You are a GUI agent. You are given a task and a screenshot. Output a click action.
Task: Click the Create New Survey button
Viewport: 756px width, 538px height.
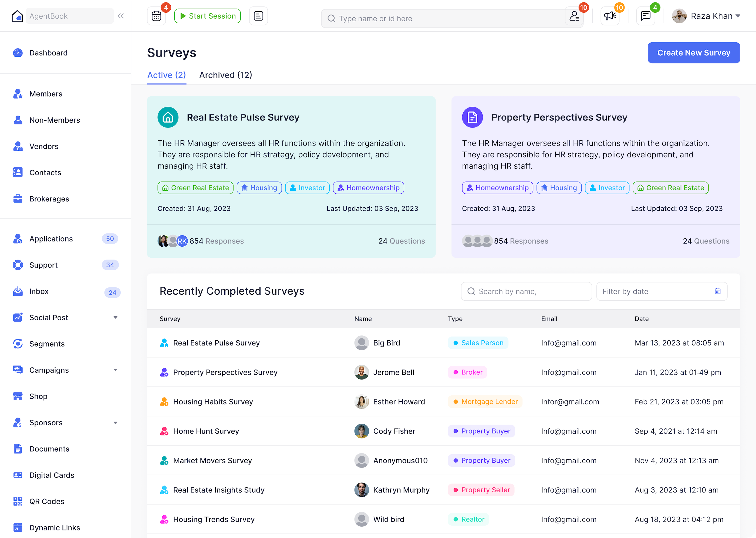(x=693, y=53)
